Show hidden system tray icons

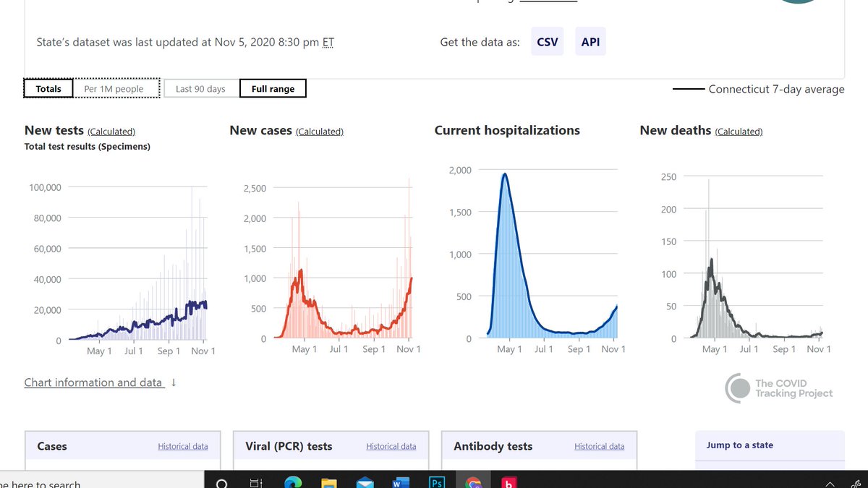tap(830, 484)
